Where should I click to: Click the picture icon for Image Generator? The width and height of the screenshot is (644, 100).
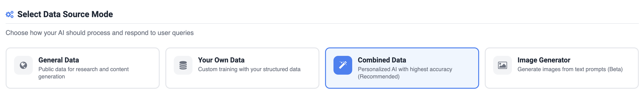click(502, 65)
